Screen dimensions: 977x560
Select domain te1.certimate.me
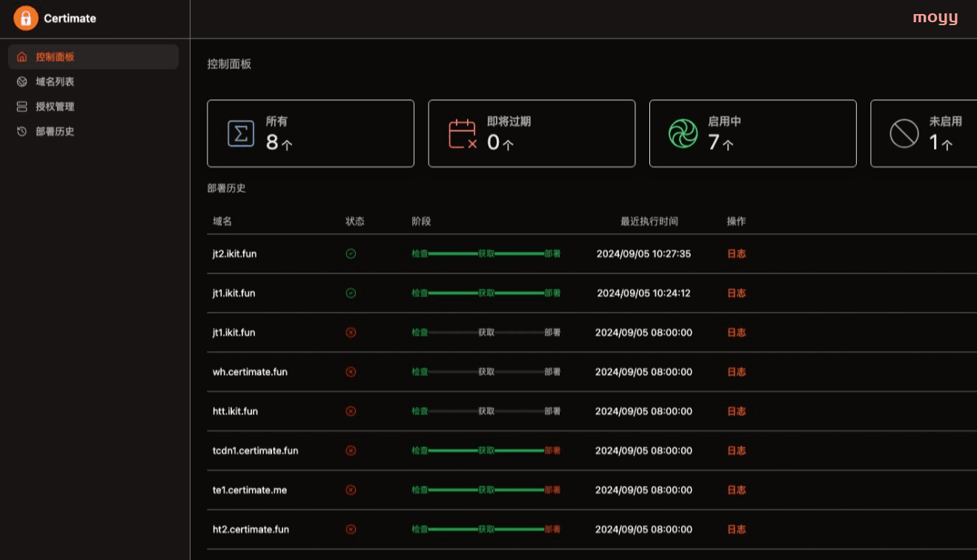(249, 490)
